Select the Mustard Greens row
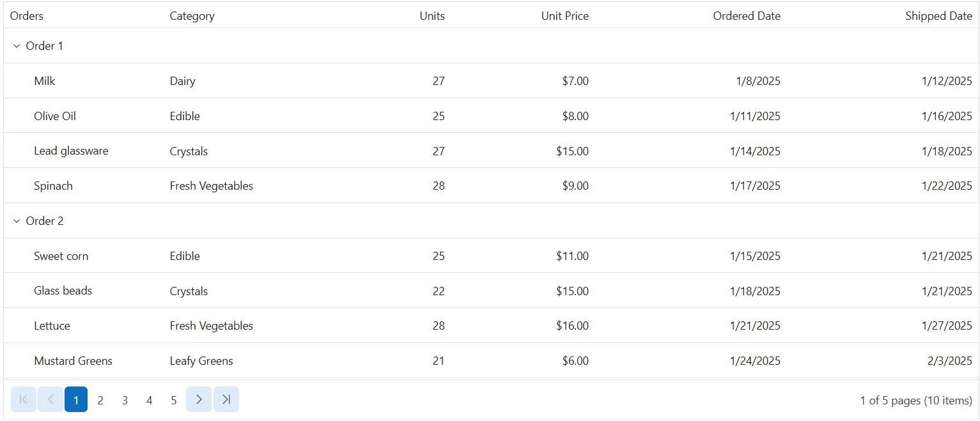This screenshot has width=980, height=421. 491,360
